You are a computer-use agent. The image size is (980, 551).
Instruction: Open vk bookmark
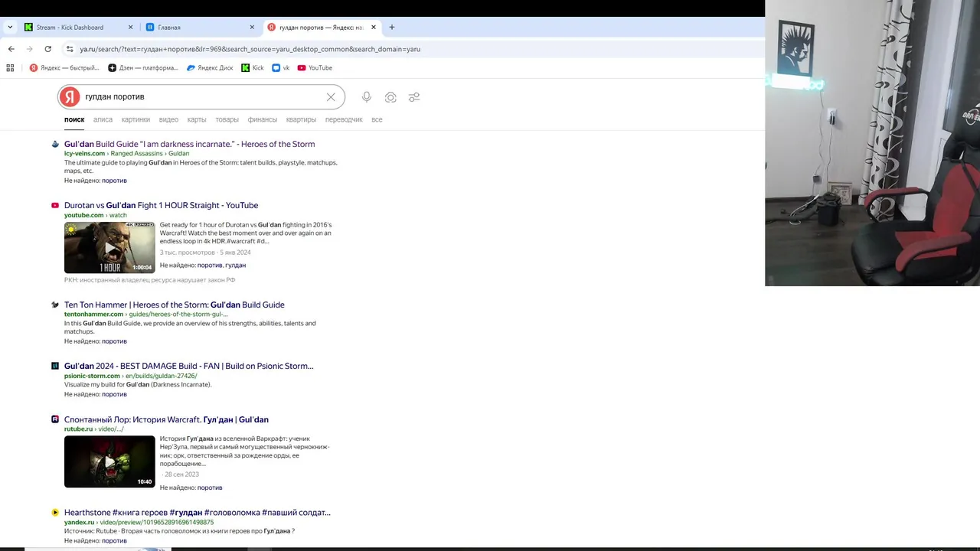tap(281, 67)
